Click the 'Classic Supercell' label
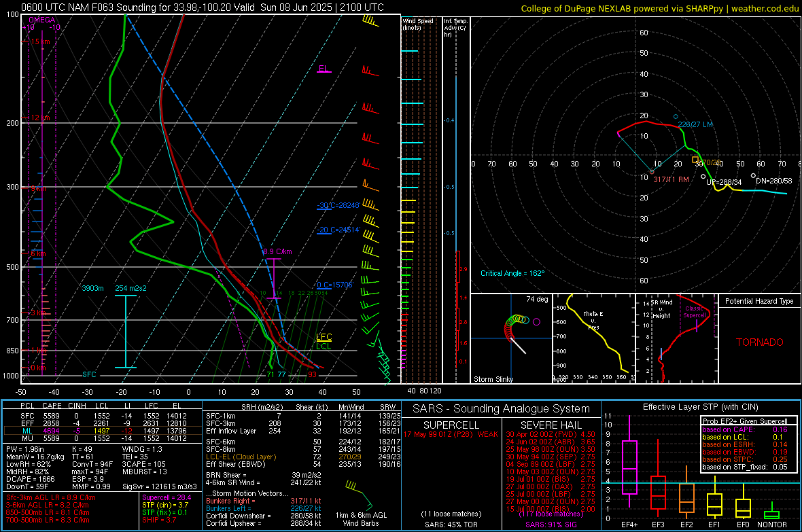The image size is (802, 532). point(695,312)
